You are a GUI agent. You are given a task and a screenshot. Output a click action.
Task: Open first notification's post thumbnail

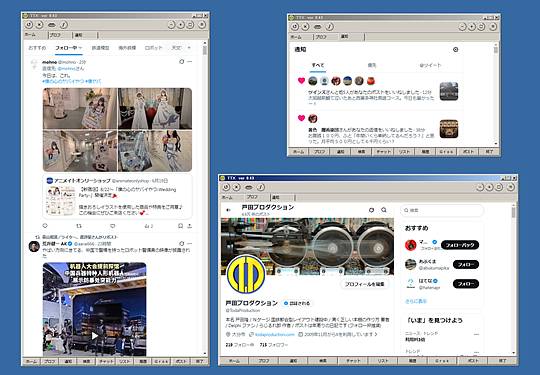click(449, 91)
